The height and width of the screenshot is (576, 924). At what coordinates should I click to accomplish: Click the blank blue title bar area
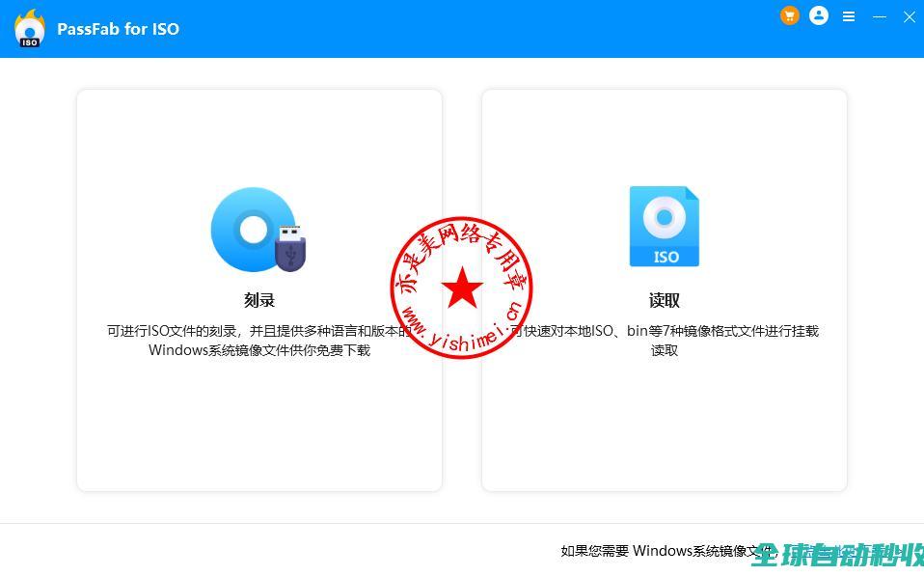pos(482,29)
